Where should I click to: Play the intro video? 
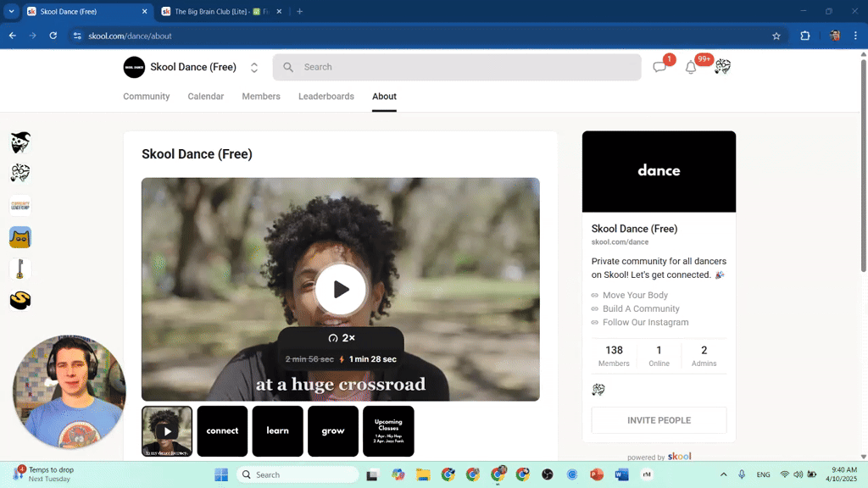click(x=341, y=290)
